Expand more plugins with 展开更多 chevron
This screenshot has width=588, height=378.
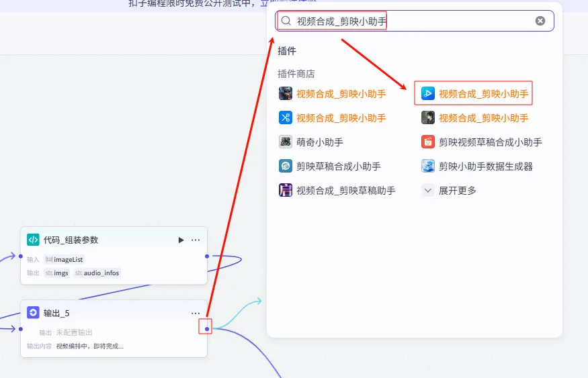coord(428,190)
